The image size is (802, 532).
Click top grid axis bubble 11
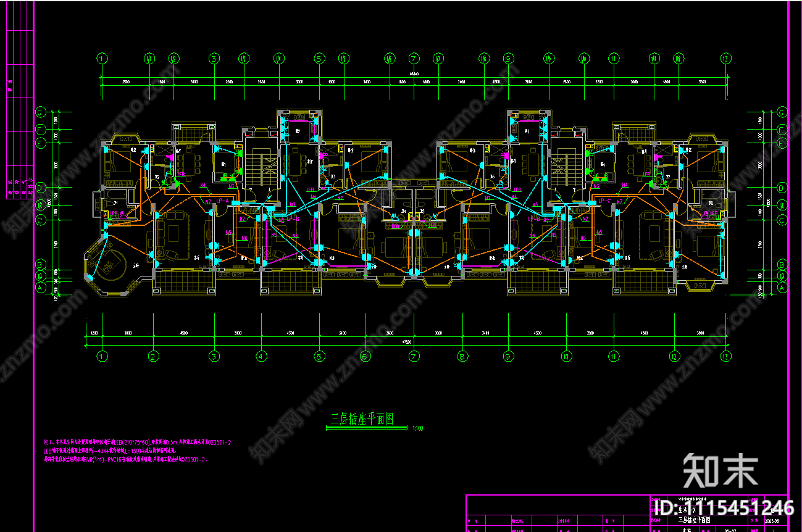[614, 59]
